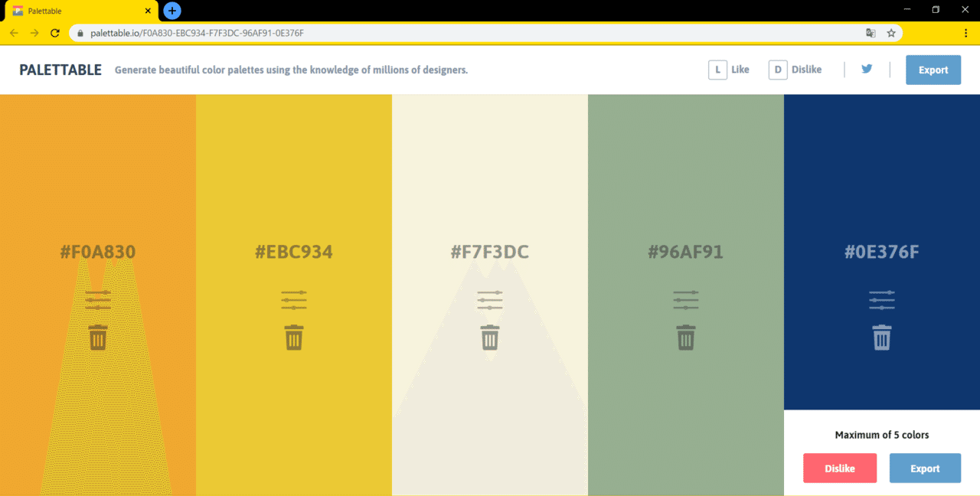Open adjust sliders for color #96AF91

coord(686,300)
